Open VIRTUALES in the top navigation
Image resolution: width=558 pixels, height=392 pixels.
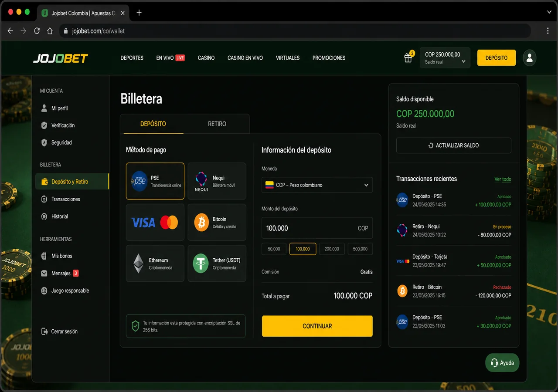[288, 58]
